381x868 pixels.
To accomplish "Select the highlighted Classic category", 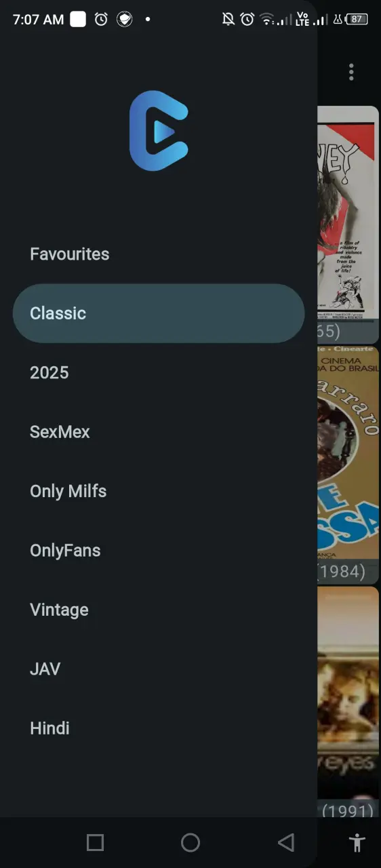I will 159,313.
